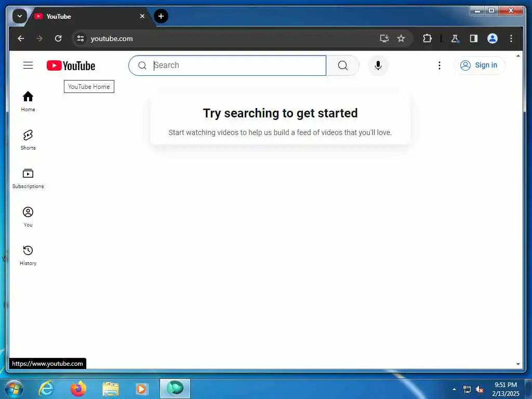Open Chrome Labs flask icon
Viewport: 532px width, 399px height.
pos(455,38)
